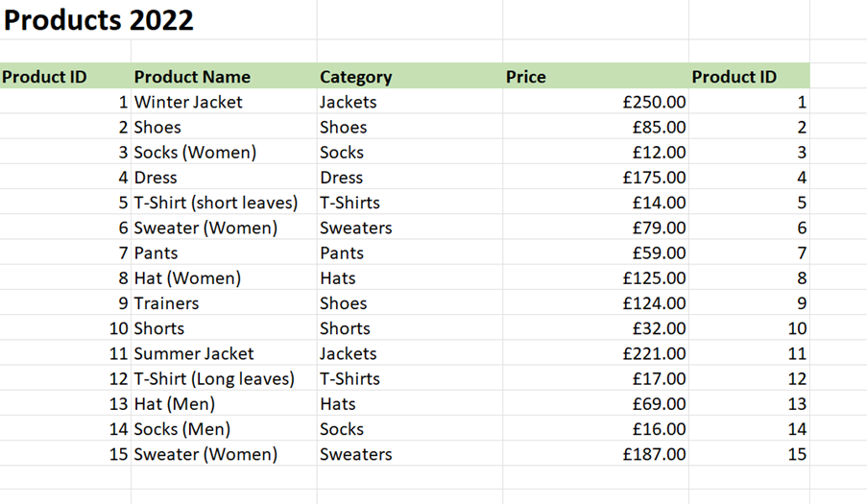The width and height of the screenshot is (867, 504).
Task: Click the Winter Jacket cell
Action: pyautogui.click(x=224, y=102)
